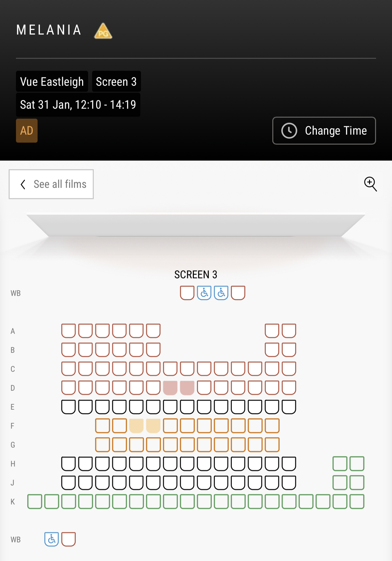Select the left wheelchair seat in the top WB row

point(204,293)
